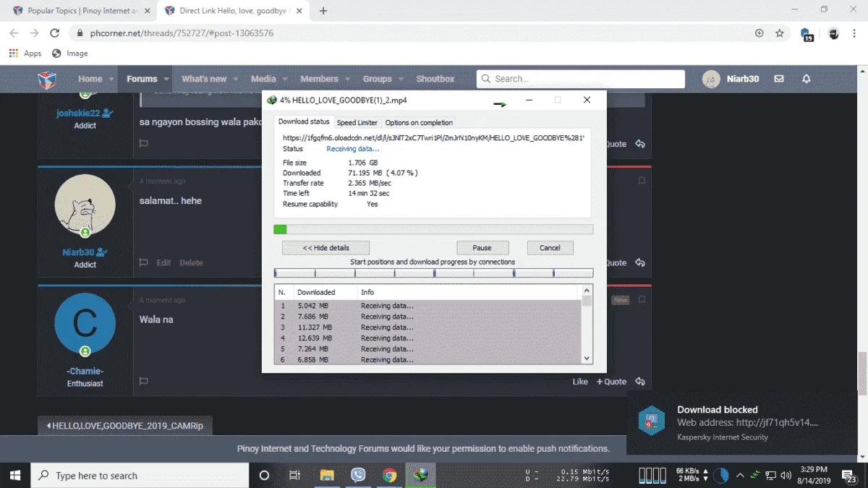Click Niarb30 avatar in the navbar

coord(711,79)
